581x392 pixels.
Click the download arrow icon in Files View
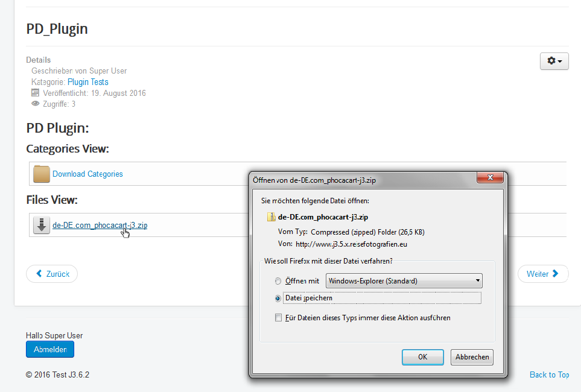(42, 226)
